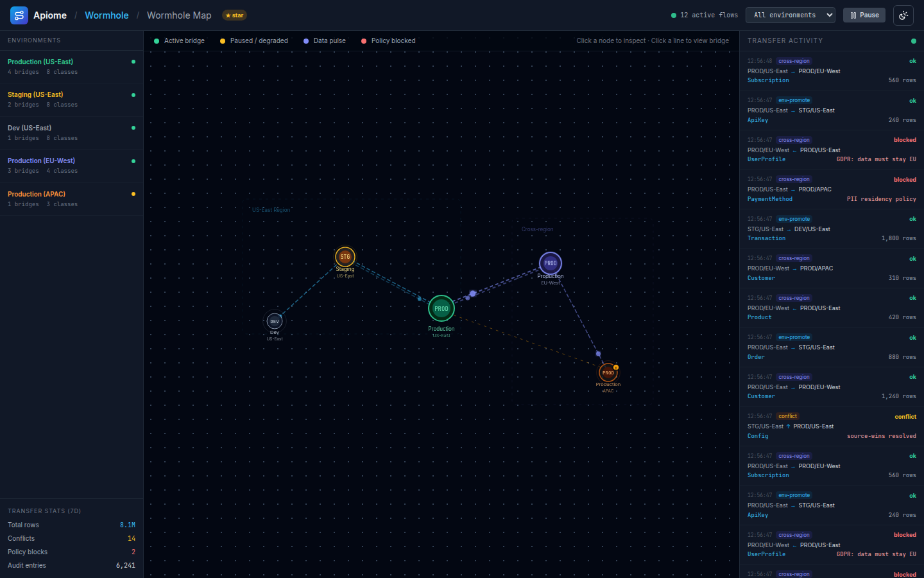This screenshot has width=924, height=578.
Task: Pause the live flows
Action: click(864, 15)
